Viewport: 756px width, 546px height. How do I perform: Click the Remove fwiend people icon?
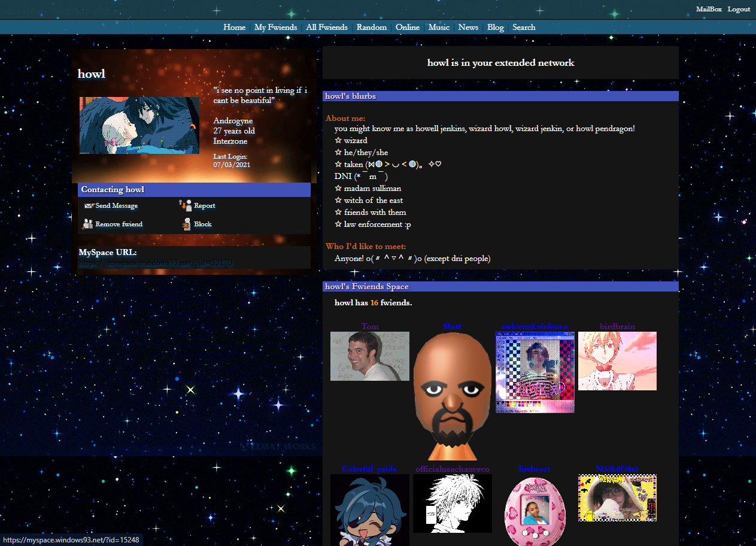pos(88,224)
